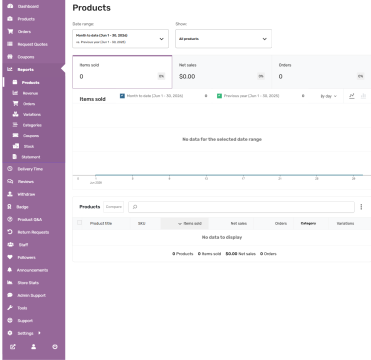The width and height of the screenshot is (371, 360).
Task: Expand the Settings submenu arrow
Action: tap(39, 333)
